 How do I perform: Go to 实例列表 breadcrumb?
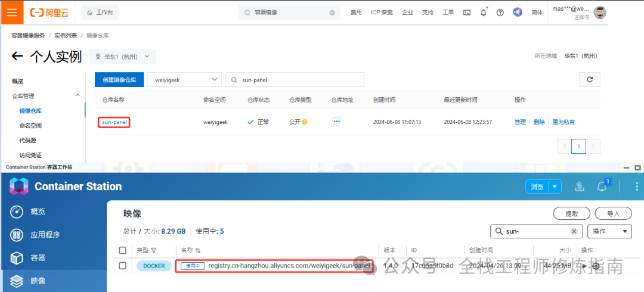pos(66,36)
